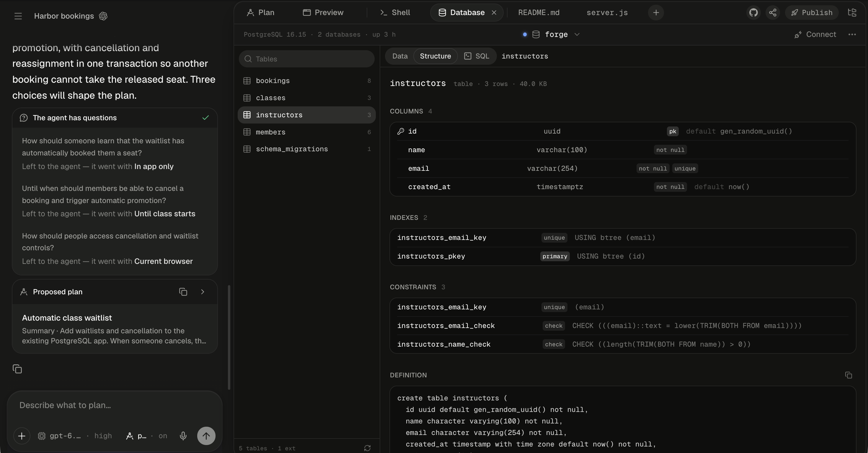
Task: Change the high reasoning effort setting
Action: click(103, 436)
